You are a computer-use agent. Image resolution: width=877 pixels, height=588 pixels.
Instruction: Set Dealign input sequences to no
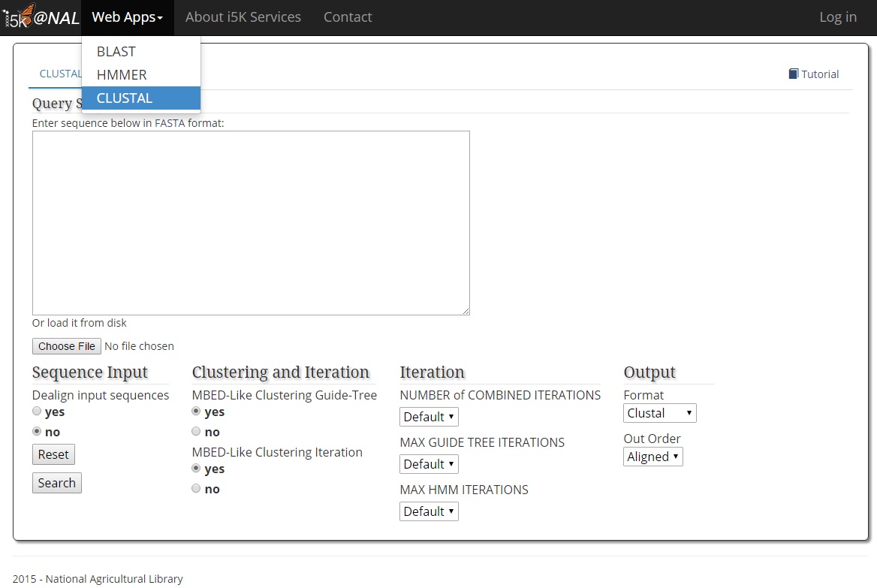coord(38,432)
